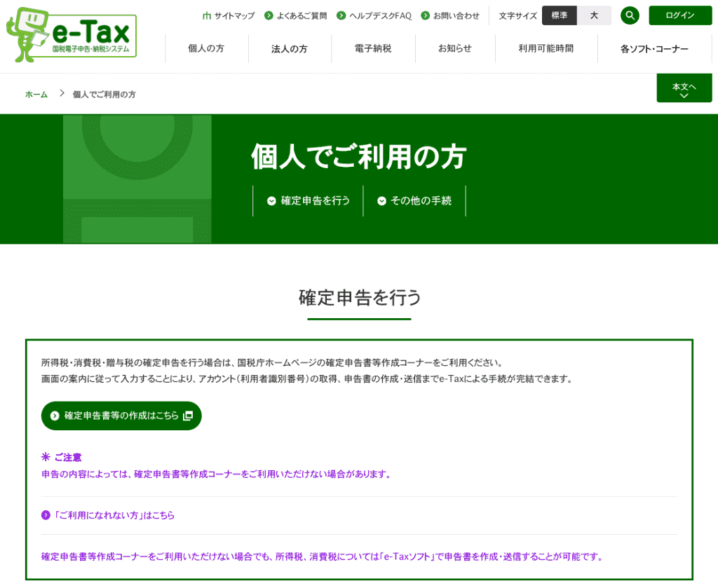Open search with the magnifying glass icon
Viewport: 718px width, 588px height.
(629, 15)
